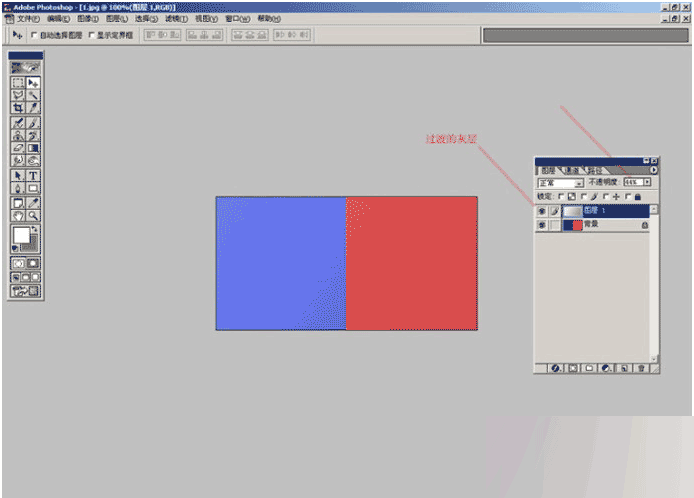Select the Lasso tool
694x498 pixels.
point(18,95)
